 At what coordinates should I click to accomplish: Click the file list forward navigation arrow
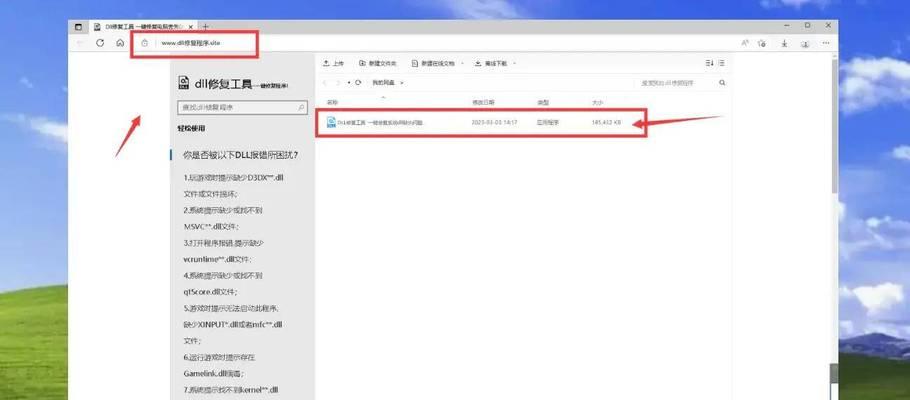(x=339, y=83)
